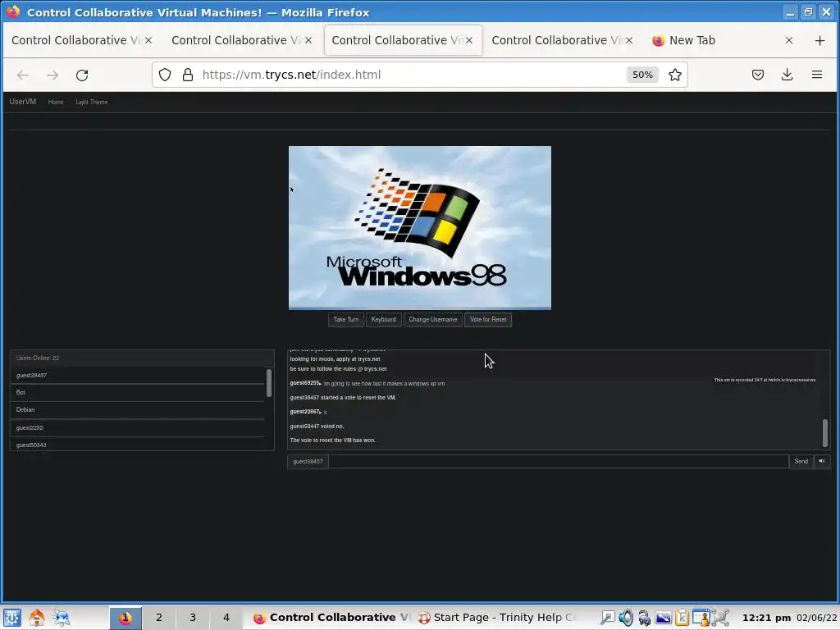Close the first Control Collaborative tab
This screenshot has width=840, height=630.
click(148, 40)
